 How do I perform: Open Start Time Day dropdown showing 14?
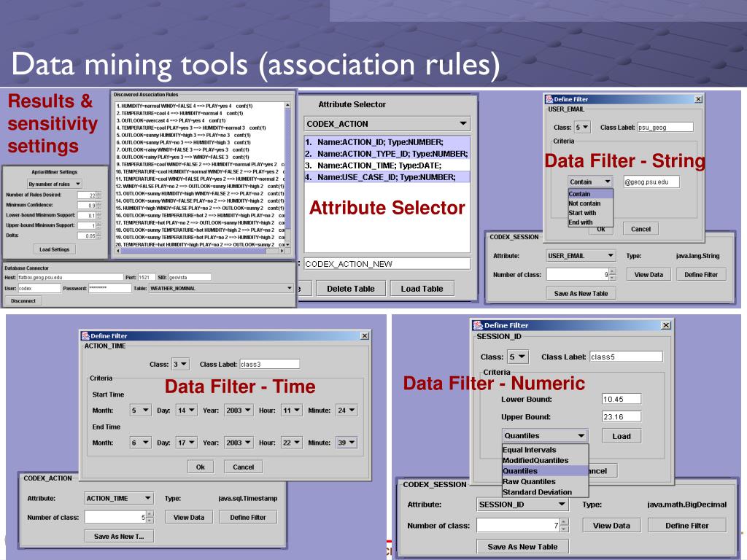186,410
